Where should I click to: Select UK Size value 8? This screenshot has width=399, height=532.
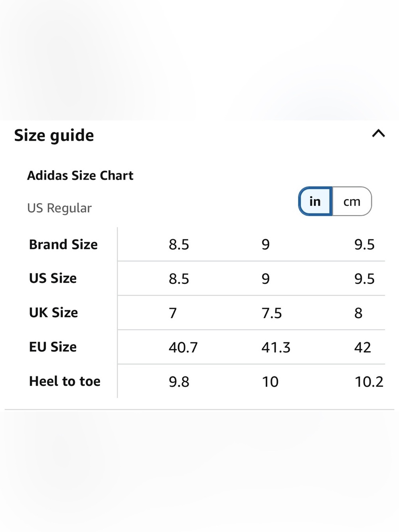tap(358, 313)
